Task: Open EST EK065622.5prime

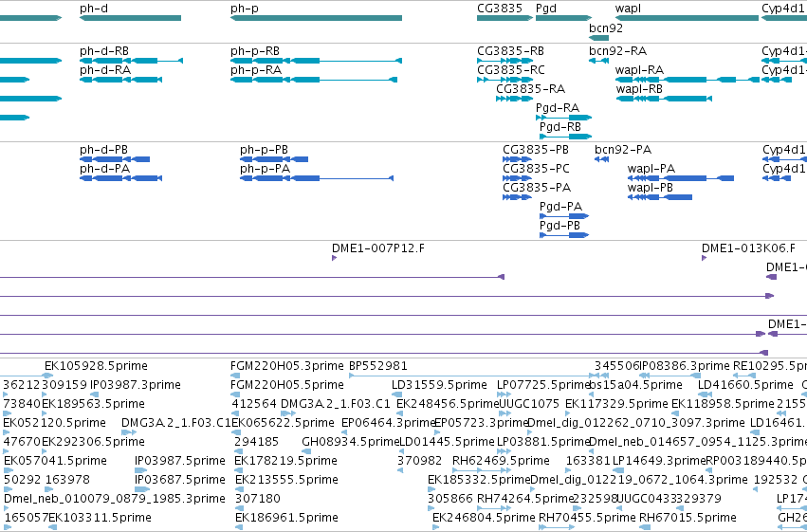Action: pyautogui.click(x=284, y=423)
